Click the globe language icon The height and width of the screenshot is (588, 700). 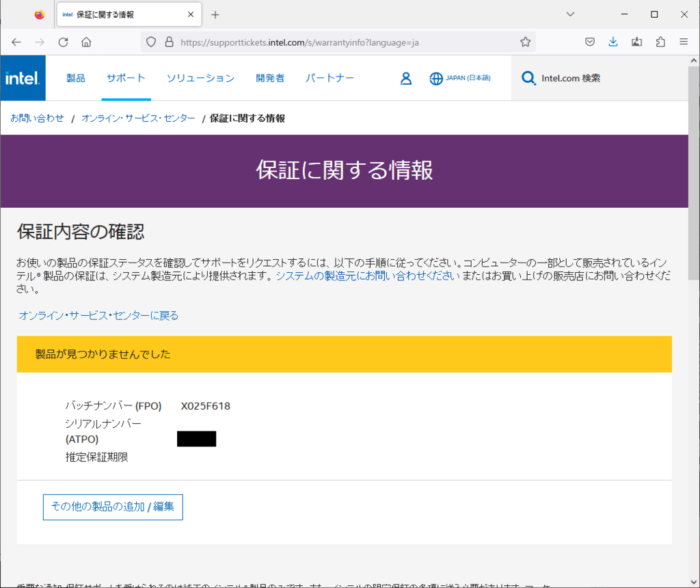tap(435, 79)
